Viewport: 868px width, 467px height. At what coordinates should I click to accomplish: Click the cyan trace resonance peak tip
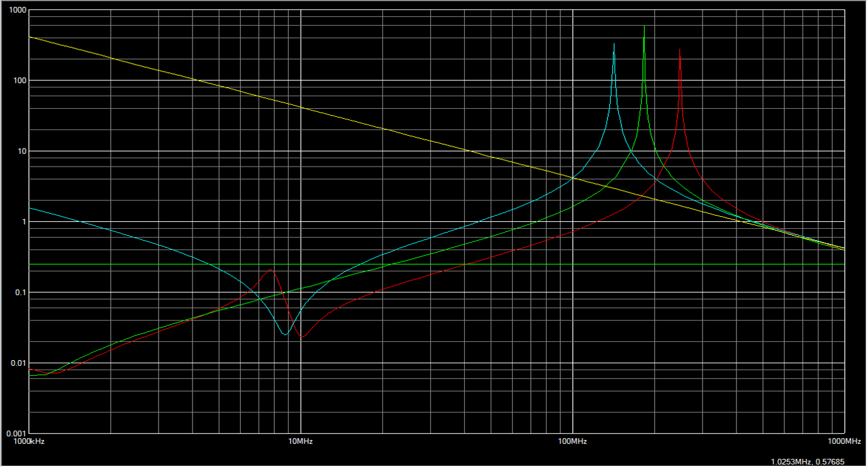tap(614, 44)
